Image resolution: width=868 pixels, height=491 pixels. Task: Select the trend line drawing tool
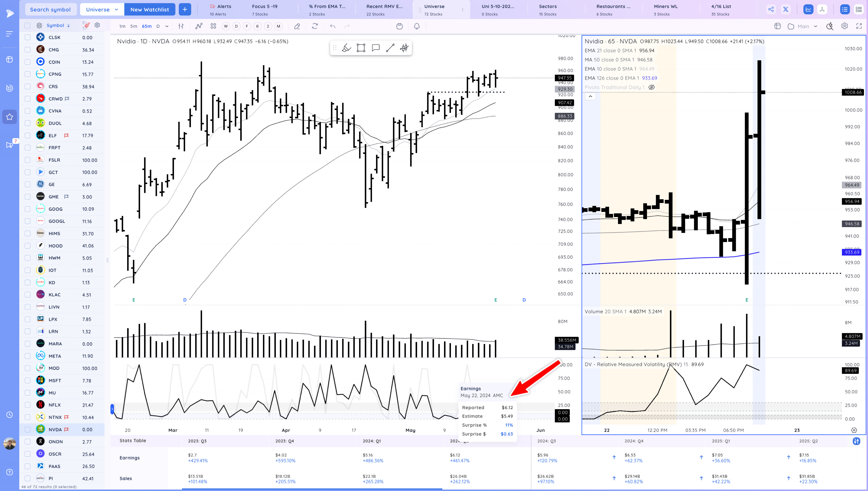[390, 48]
